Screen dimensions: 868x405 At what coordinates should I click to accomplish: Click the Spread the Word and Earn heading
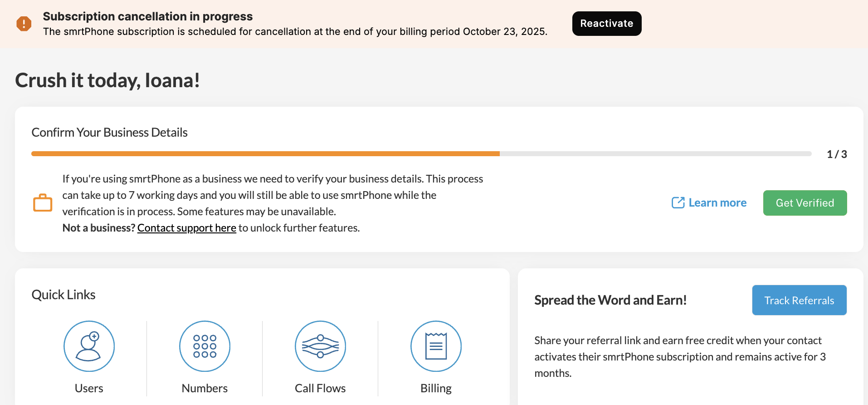click(610, 300)
